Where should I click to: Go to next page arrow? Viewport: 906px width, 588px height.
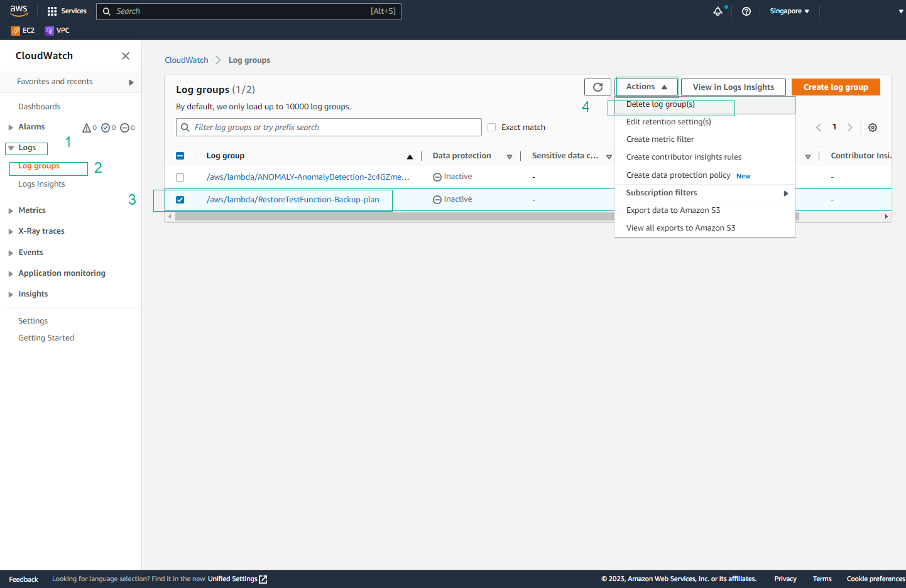click(849, 128)
